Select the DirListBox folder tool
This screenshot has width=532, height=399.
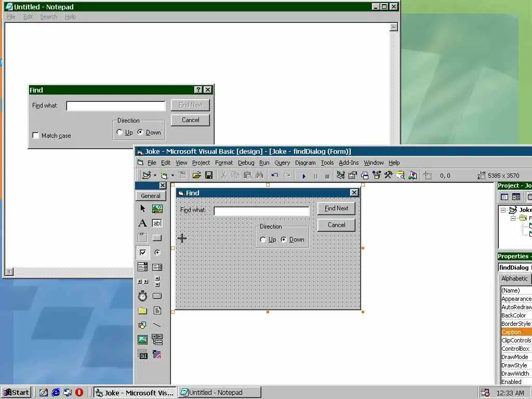[142, 311]
